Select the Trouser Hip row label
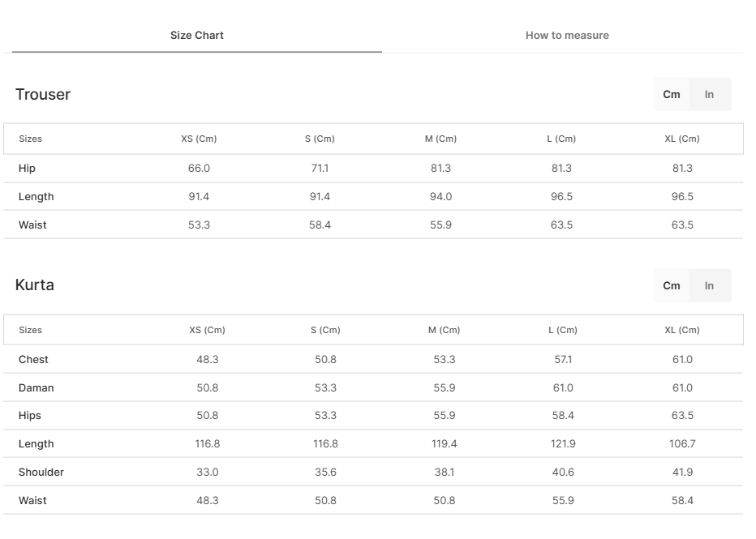 tap(28, 169)
